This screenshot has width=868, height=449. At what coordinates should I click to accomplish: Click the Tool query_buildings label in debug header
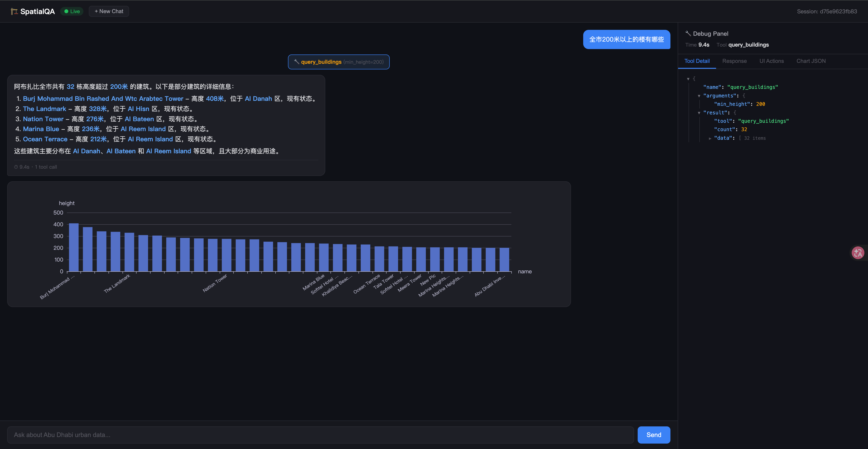click(x=743, y=45)
